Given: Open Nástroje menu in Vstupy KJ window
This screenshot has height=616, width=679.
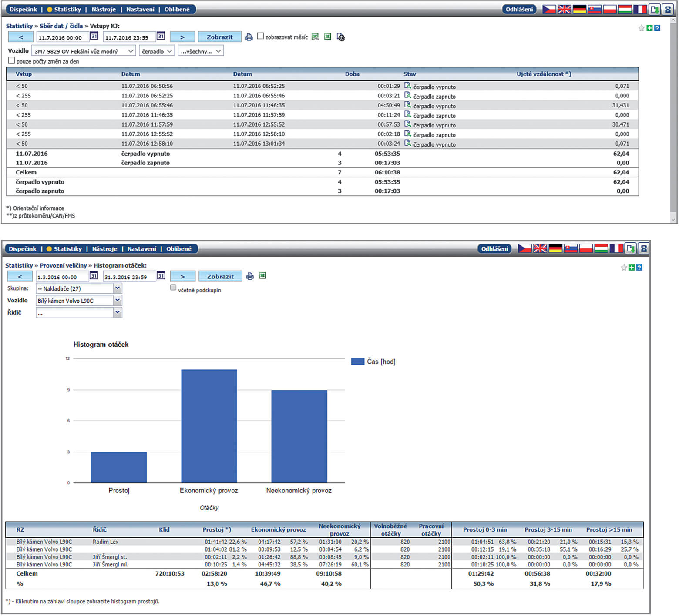Looking at the screenshot, I should coord(104,9).
